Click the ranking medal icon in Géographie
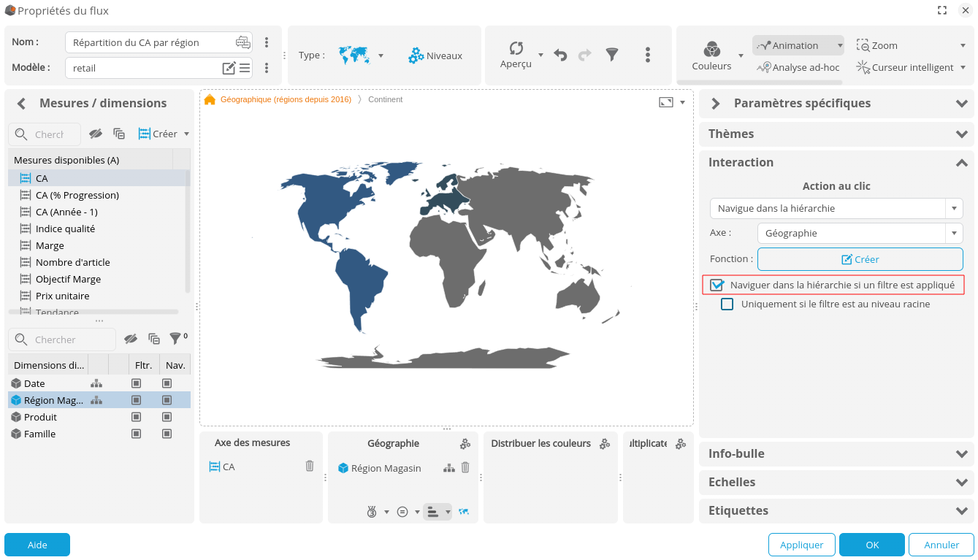 (372, 512)
